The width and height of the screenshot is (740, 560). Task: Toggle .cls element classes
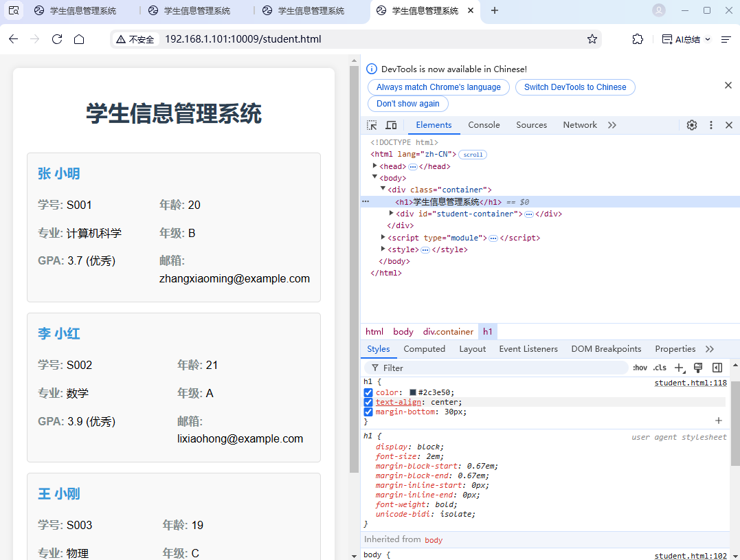point(660,368)
